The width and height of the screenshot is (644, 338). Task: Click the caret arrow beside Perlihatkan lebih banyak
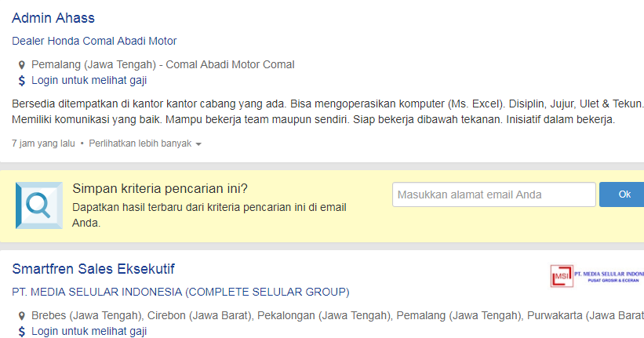(199, 144)
